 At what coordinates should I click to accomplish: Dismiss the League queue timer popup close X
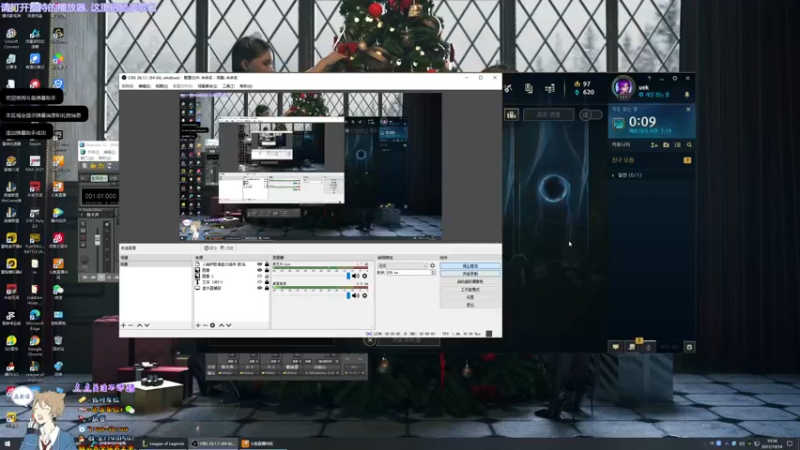pos(688,109)
